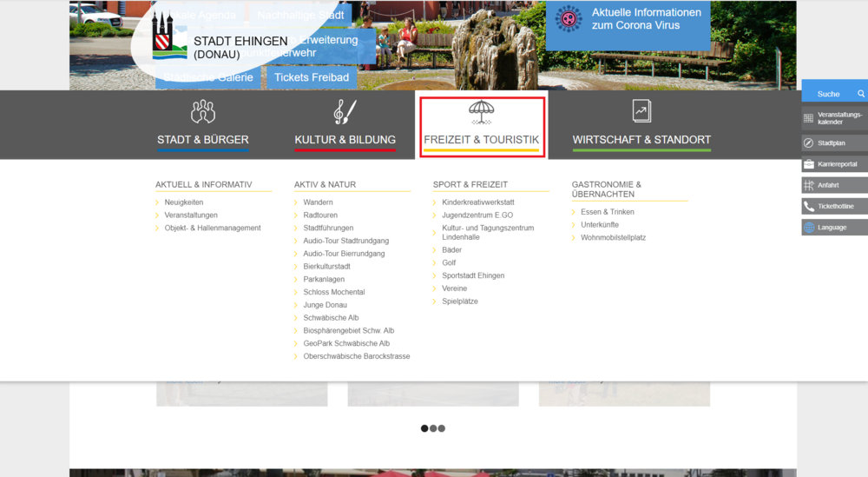
Task: Open the Unterkünfte link
Action: [x=600, y=224]
